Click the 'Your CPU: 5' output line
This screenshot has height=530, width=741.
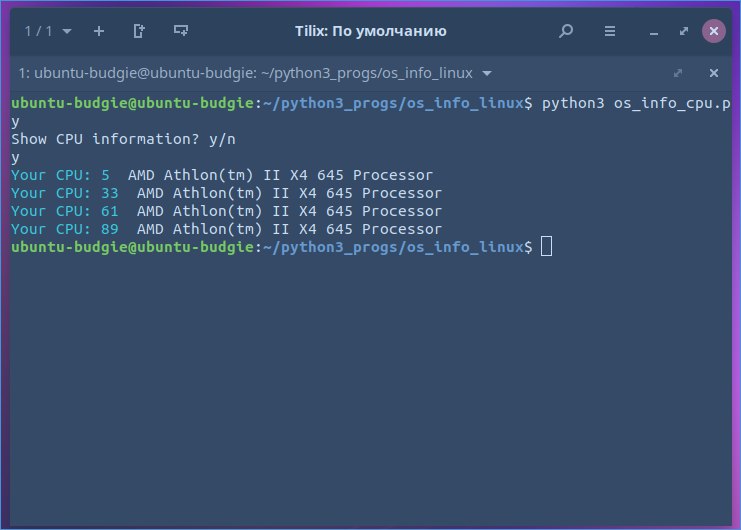coord(221,175)
